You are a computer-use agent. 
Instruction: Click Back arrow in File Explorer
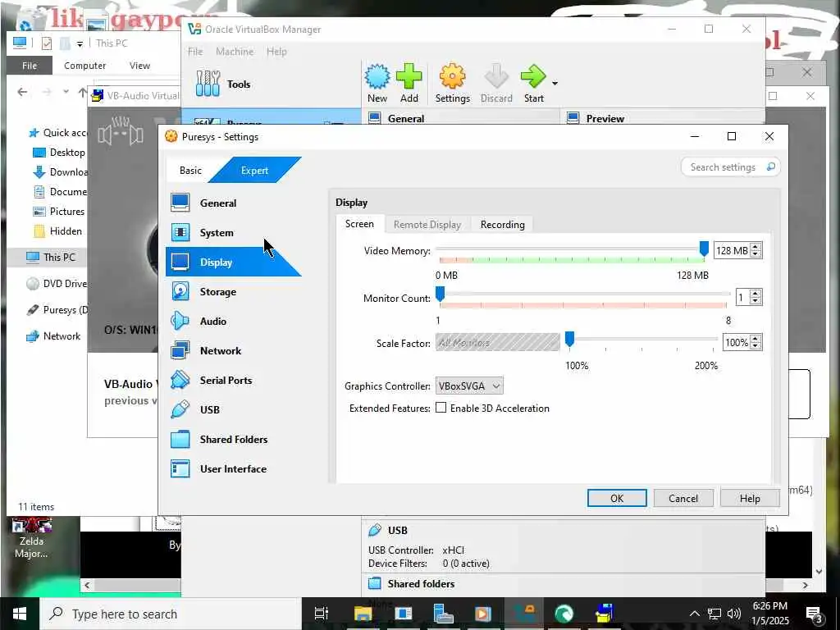coord(22,92)
